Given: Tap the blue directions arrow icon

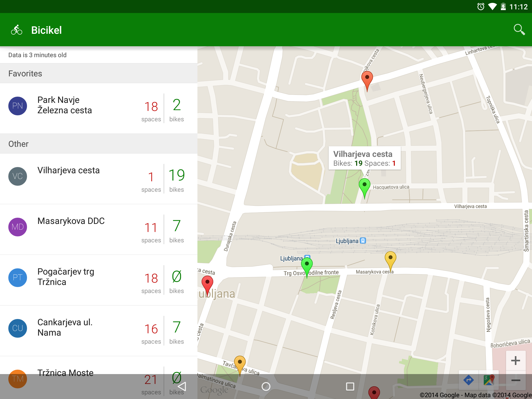Looking at the screenshot, I should (468, 380).
